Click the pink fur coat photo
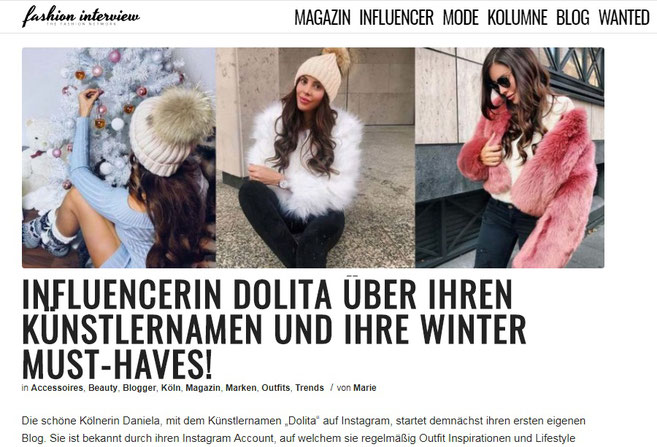 point(510,158)
